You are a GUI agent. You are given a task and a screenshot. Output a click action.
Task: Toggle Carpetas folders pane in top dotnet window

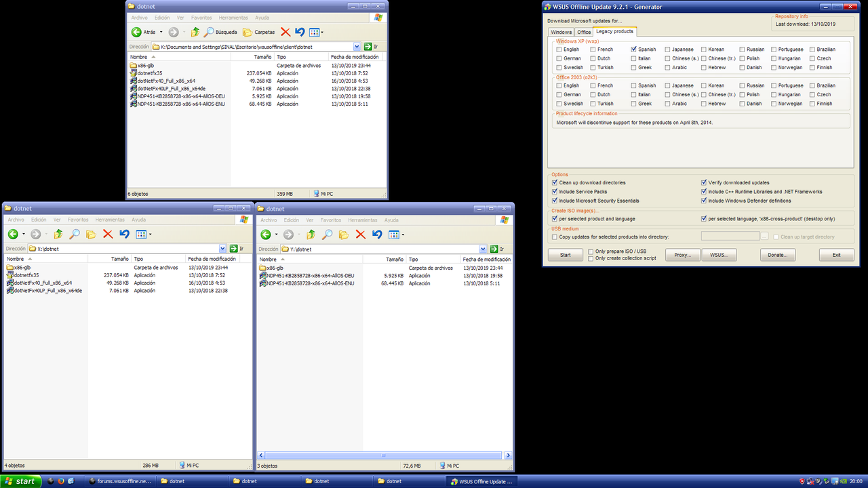coord(259,32)
